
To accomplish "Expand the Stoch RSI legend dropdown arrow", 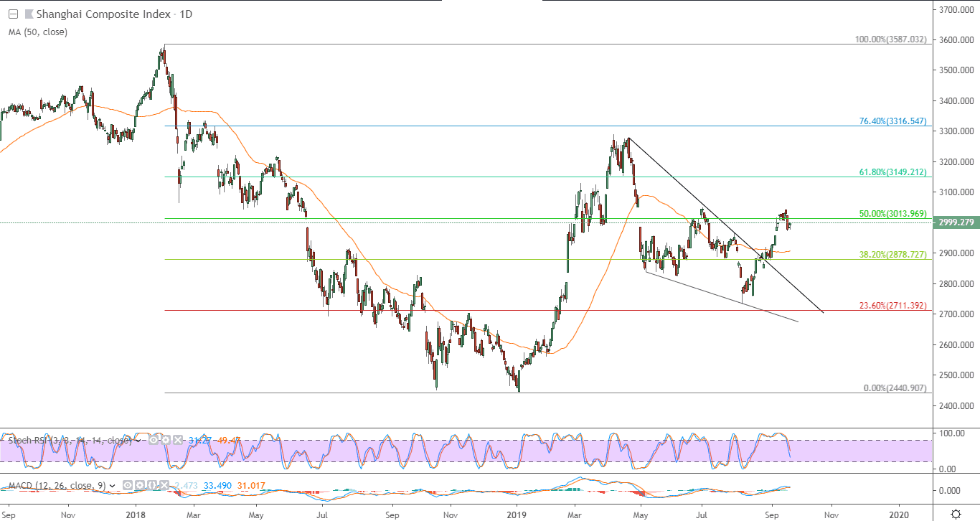I will point(137,440).
